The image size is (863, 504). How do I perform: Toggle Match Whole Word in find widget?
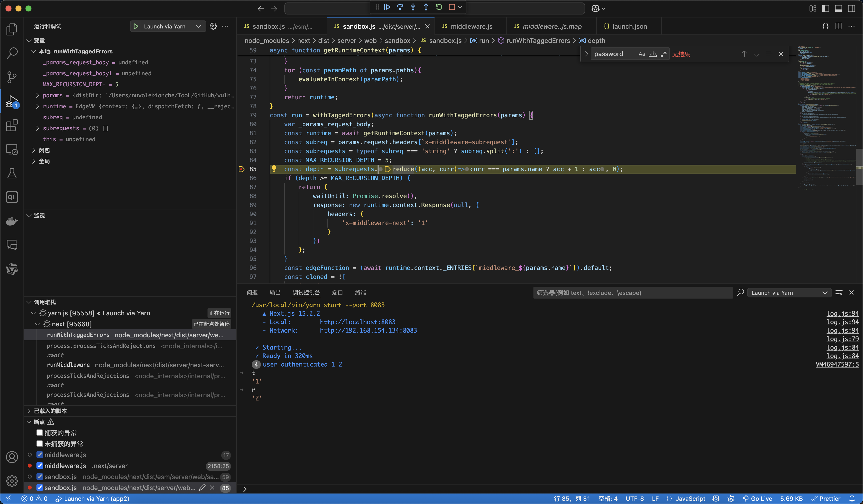coord(653,54)
